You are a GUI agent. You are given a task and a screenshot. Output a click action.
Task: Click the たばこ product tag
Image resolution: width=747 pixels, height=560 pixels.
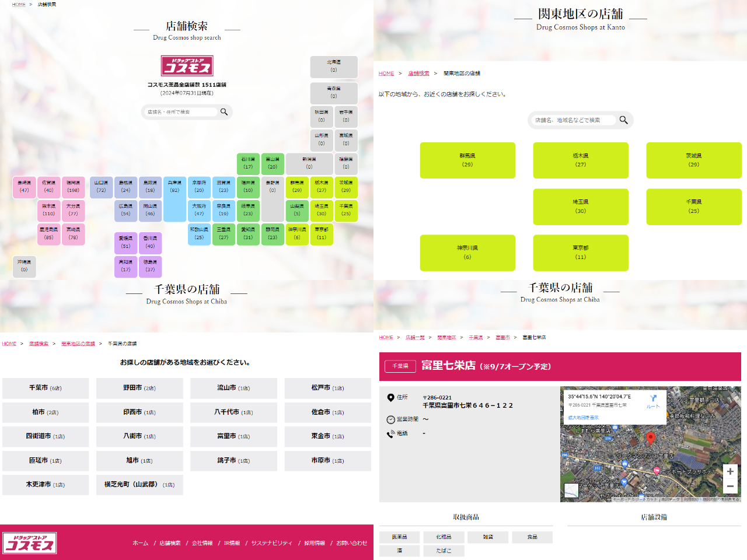[444, 551]
